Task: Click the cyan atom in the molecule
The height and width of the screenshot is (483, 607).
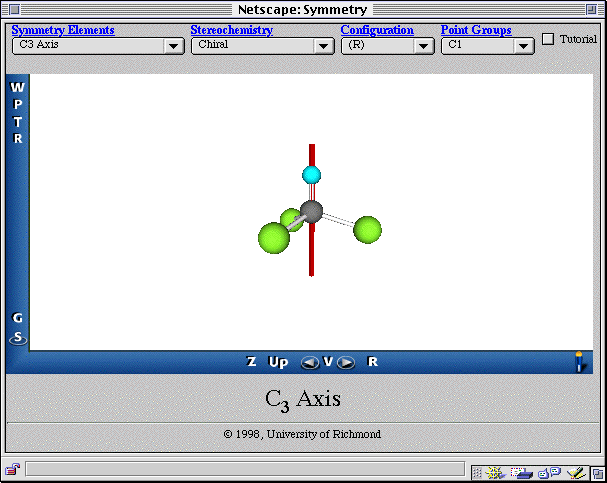Action: pyautogui.click(x=312, y=175)
